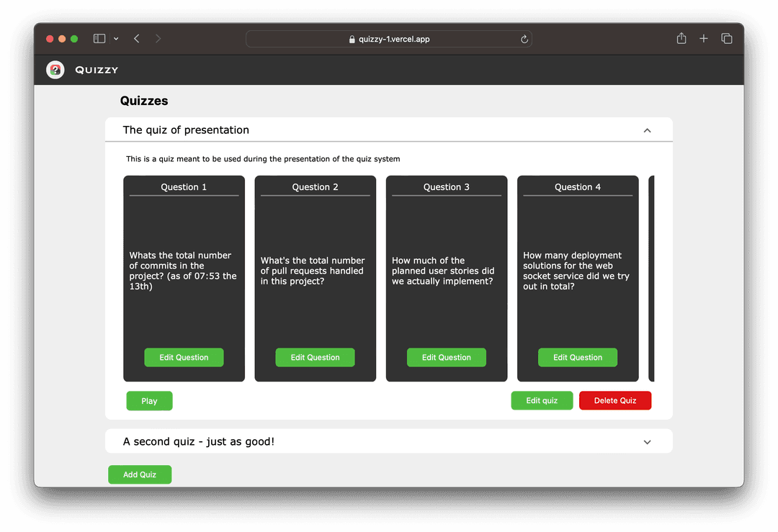Image resolution: width=778 pixels, height=532 pixels.
Task: Show the tab overview icon
Action: (727, 39)
